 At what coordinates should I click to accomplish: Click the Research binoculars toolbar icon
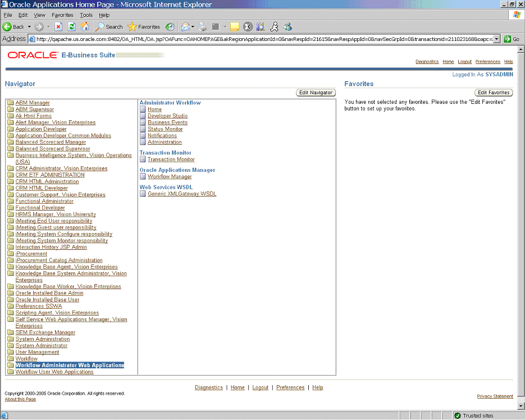pyautogui.click(x=261, y=27)
